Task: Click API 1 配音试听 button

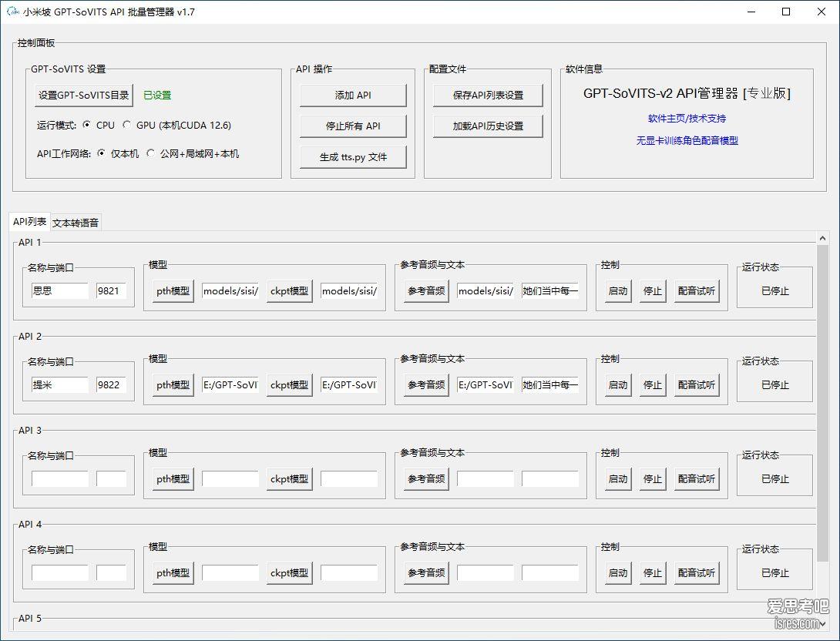Action: [697, 290]
